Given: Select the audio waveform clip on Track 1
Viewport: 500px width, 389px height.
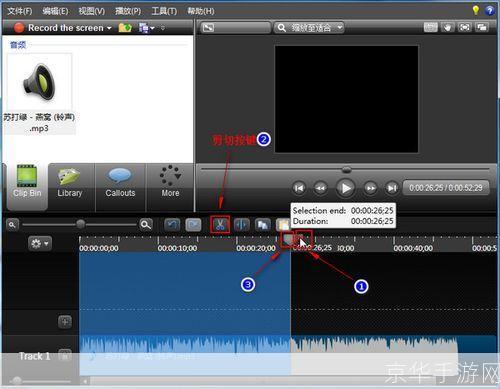Looking at the screenshot, I should (269, 355).
